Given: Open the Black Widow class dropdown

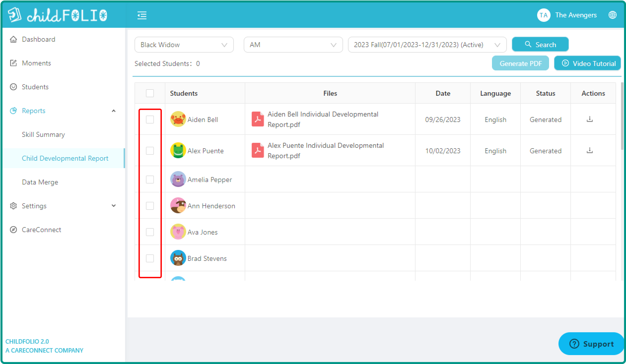Looking at the screenshot, I should 184,45.
